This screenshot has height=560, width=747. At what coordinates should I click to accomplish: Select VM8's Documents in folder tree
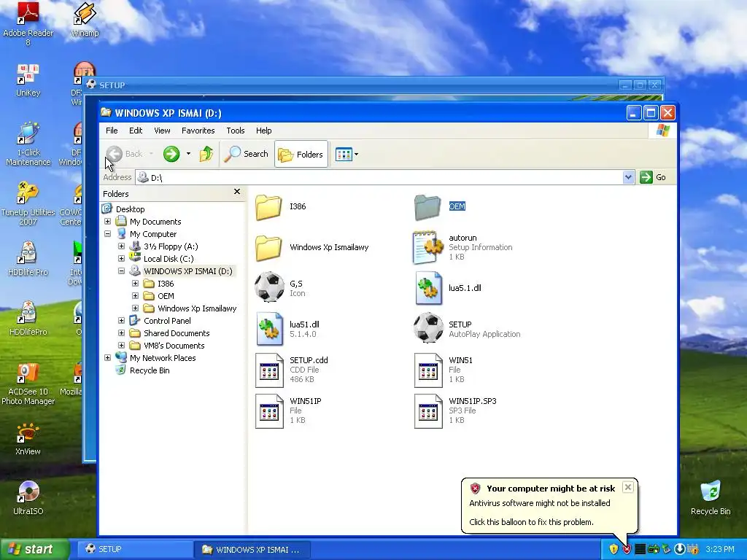pos(174,345)
